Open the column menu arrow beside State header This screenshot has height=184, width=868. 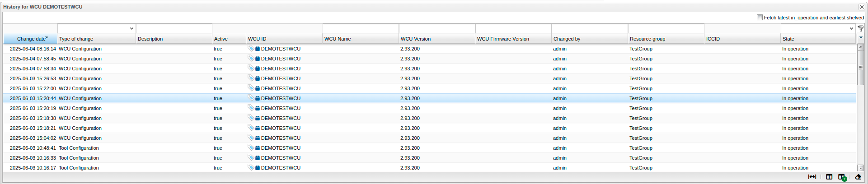[x=861, y=38]
